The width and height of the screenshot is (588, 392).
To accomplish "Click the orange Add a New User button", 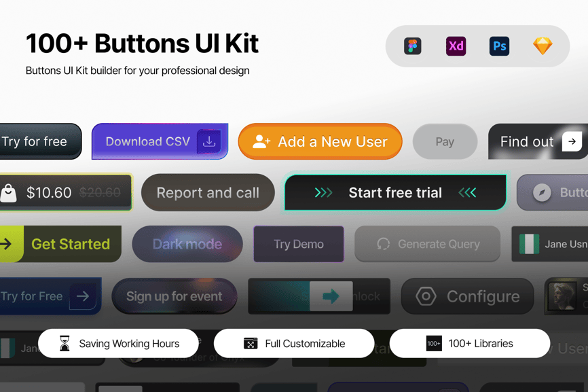I will (320, 141).
